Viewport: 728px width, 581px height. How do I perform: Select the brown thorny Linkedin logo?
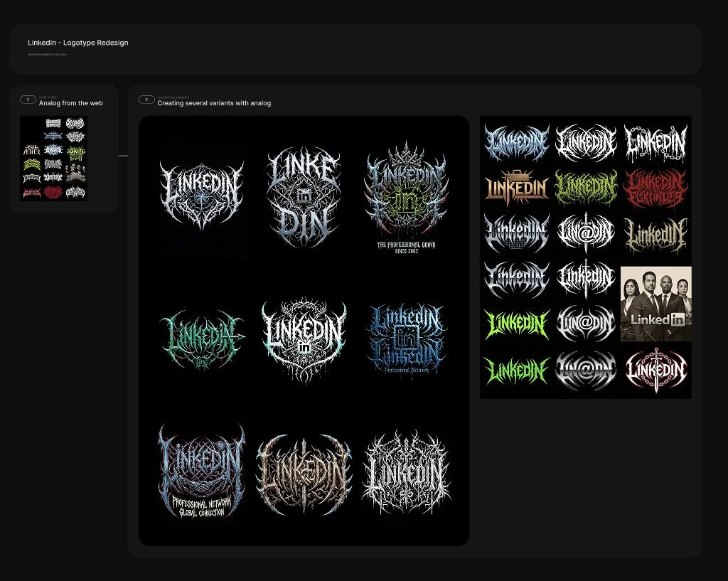point(304,474)
